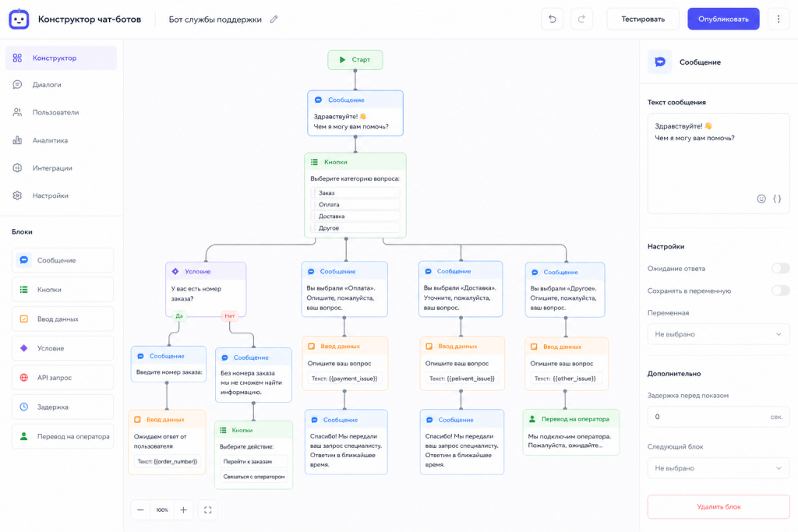Go to Интеграции menu item
798x532 pixels.
tap(61, 167)
